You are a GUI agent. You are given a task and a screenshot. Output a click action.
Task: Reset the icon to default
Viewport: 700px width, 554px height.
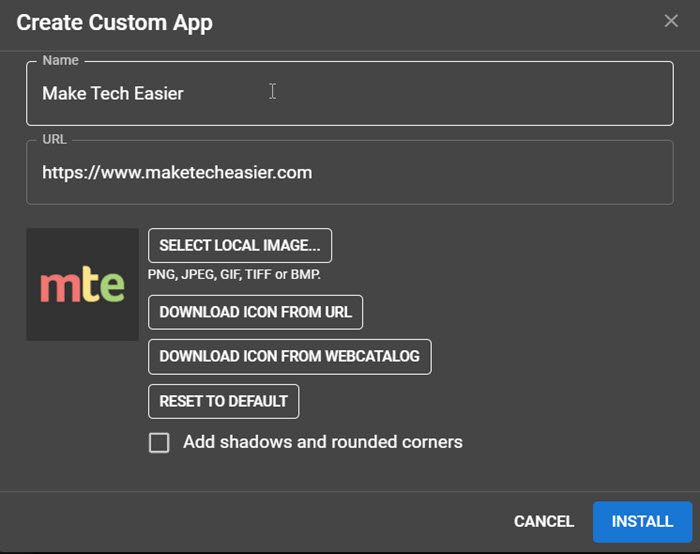(x=223, y=401)
